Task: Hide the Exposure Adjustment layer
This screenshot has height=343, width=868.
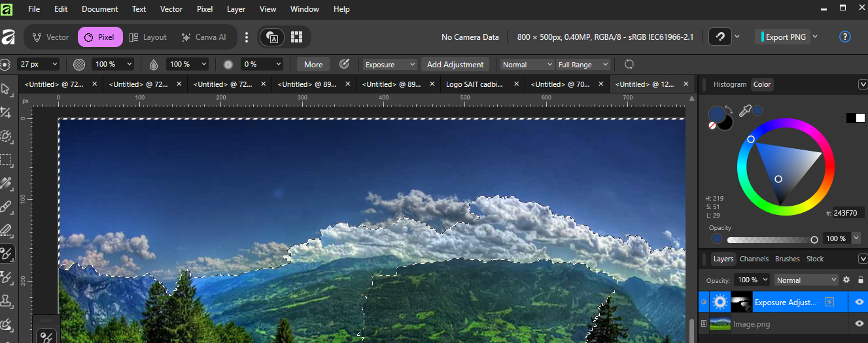Action: click(859, 302)
